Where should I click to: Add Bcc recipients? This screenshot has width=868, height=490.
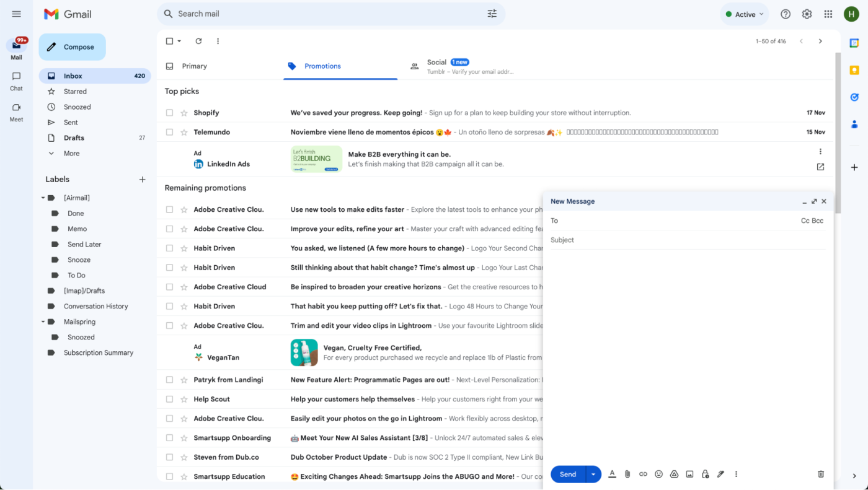[818, 221]
